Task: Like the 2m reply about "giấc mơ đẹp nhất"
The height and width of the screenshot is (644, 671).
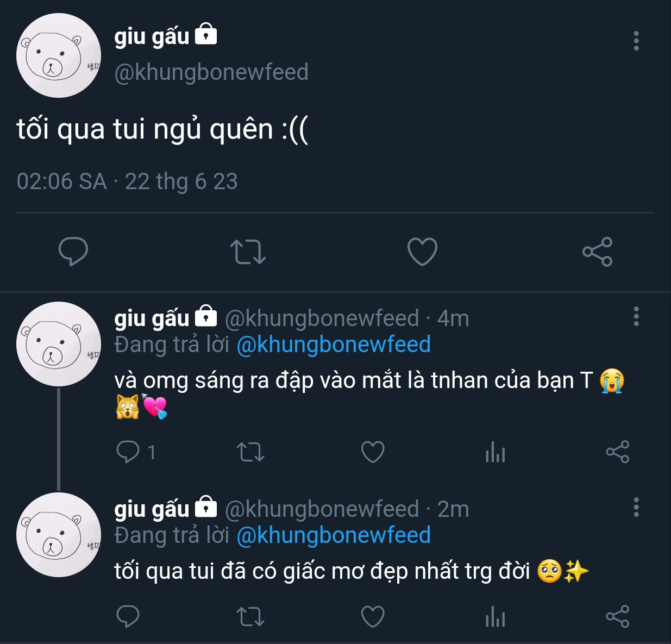Action: point(373,617)
